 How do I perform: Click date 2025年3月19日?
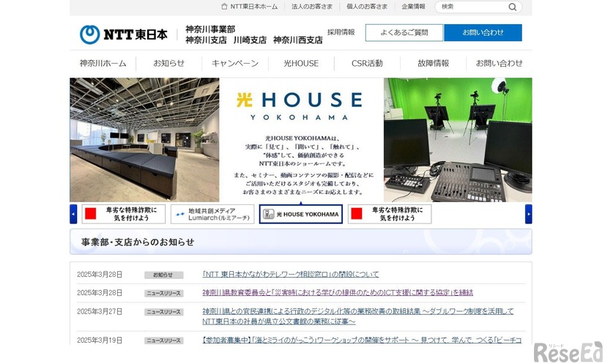(x=100, y=340)
